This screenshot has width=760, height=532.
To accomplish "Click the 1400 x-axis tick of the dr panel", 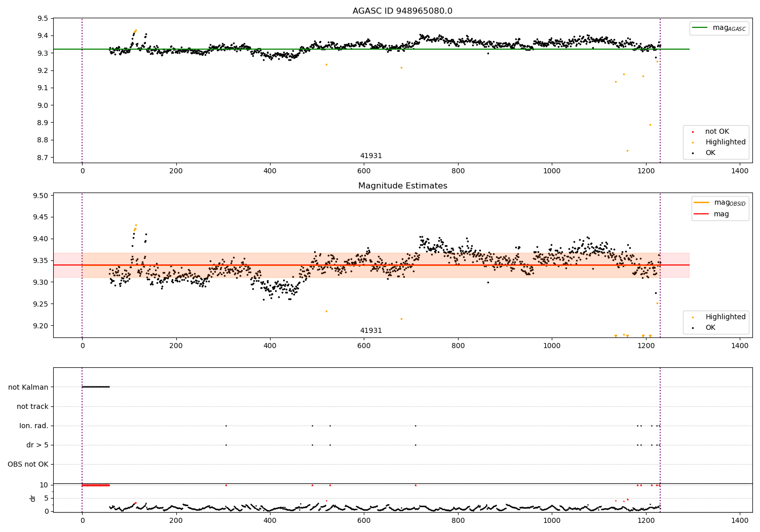I will tap(740, 520).
